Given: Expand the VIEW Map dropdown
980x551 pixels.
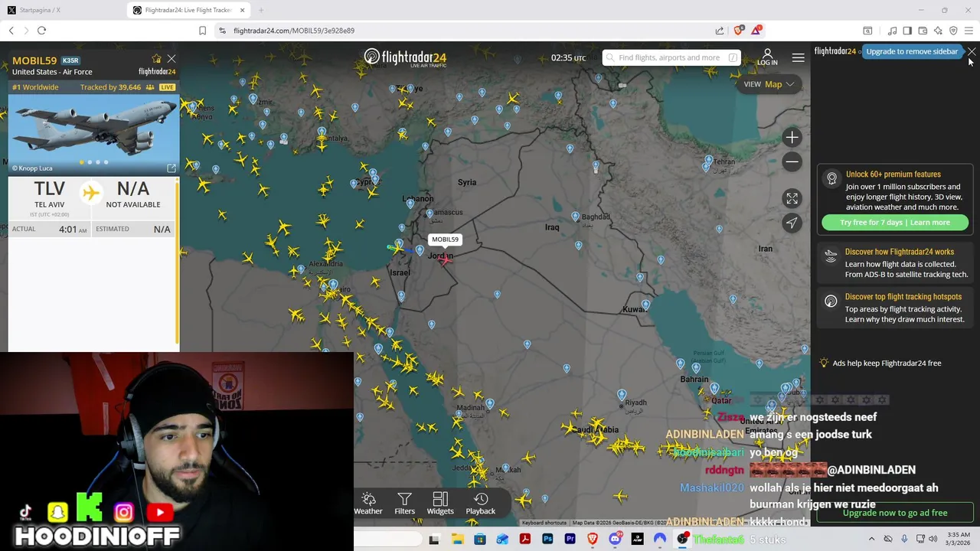Looking at the screenshot, I should pos(769,84).
